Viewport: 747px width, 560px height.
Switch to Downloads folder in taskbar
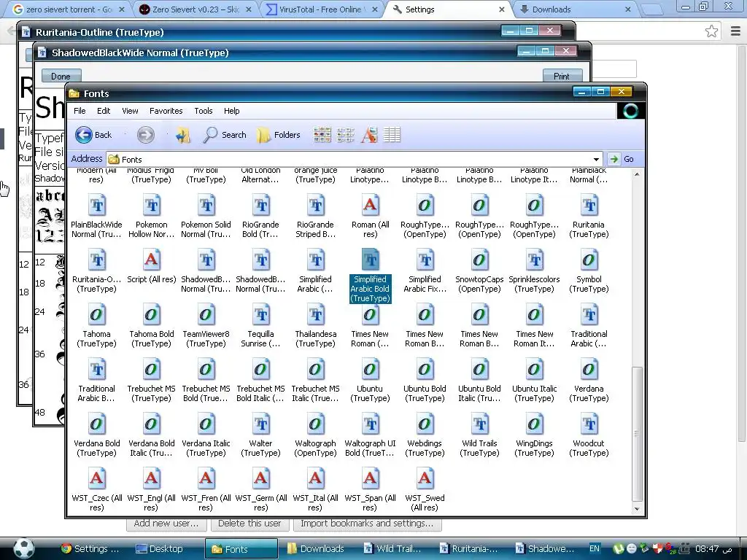[316, 548]
